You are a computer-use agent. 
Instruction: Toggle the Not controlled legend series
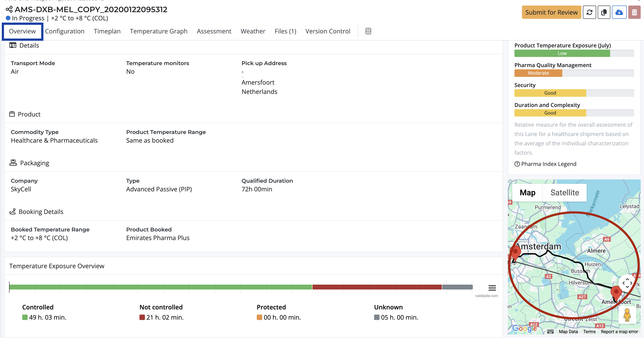pos(161,307)
